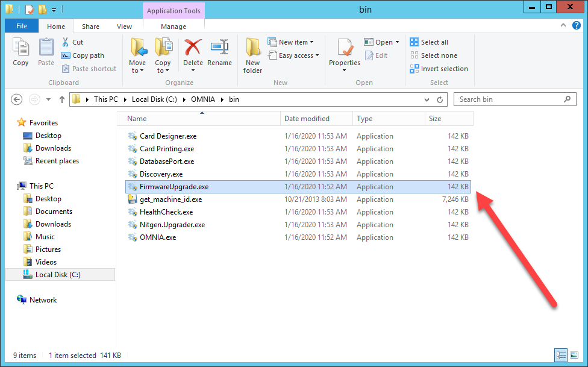Open Recent places in Favorites
This screenshot has width=588, height=367.
(57, 161)
